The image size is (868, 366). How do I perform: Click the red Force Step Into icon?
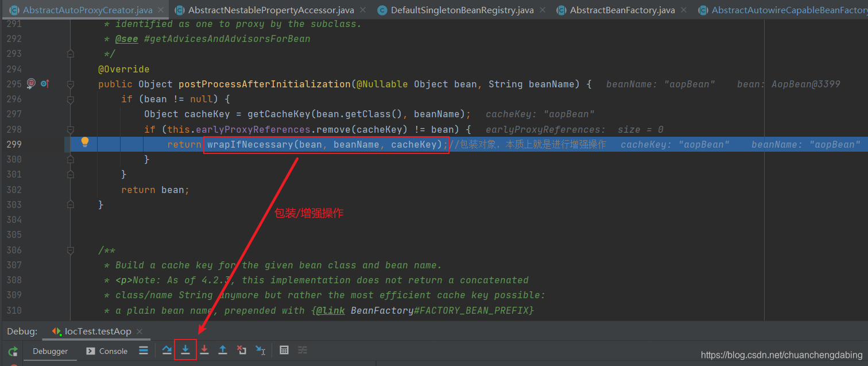point(204,350)
